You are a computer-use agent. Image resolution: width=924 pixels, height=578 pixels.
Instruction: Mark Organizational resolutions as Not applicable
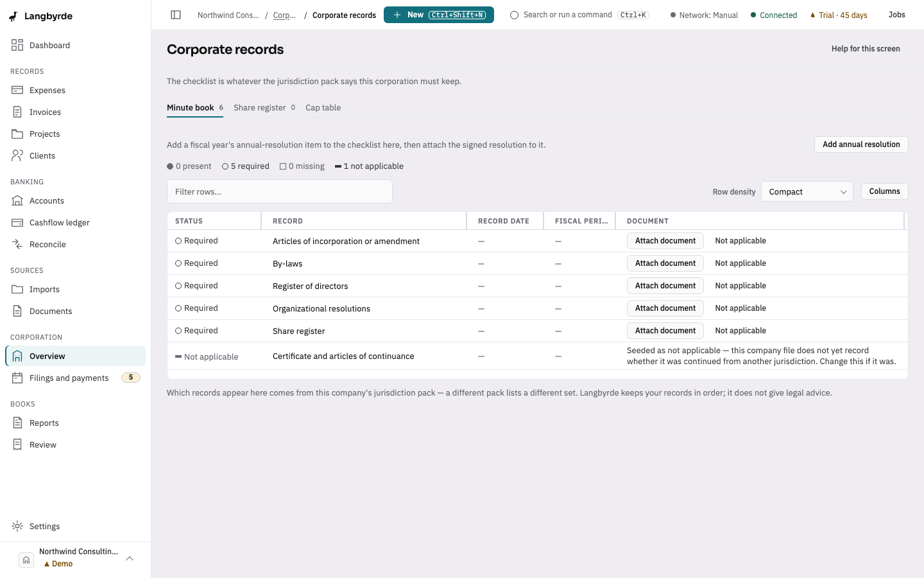tap(740, 308)
